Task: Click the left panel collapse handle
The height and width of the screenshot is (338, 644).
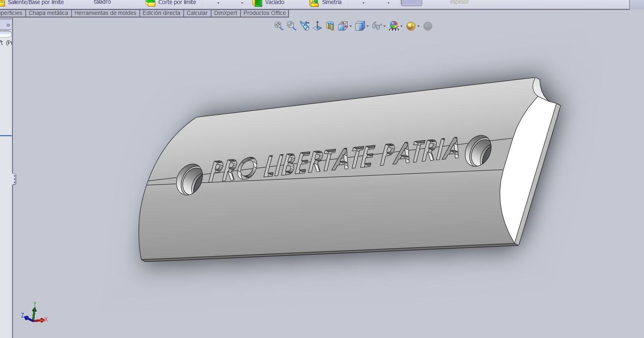Action: click(14, 179)
